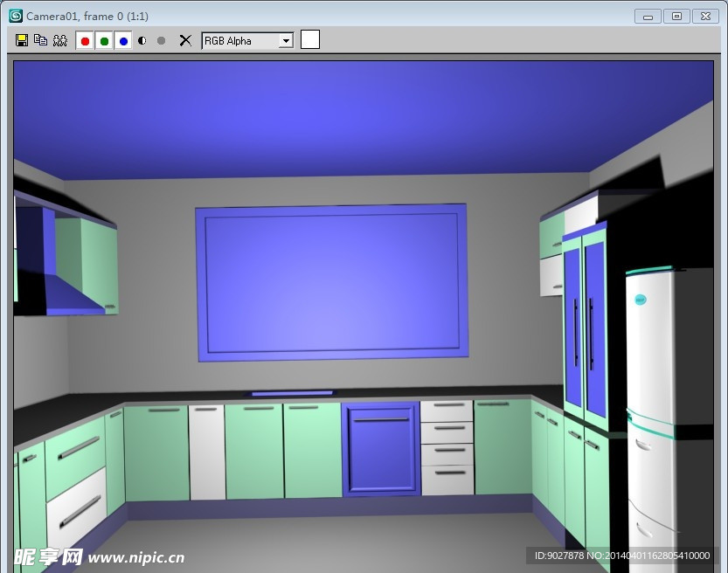Click the Camera01 frame 0 title bar
This screenshot has width=728, height=573.
tap(350, 16)
